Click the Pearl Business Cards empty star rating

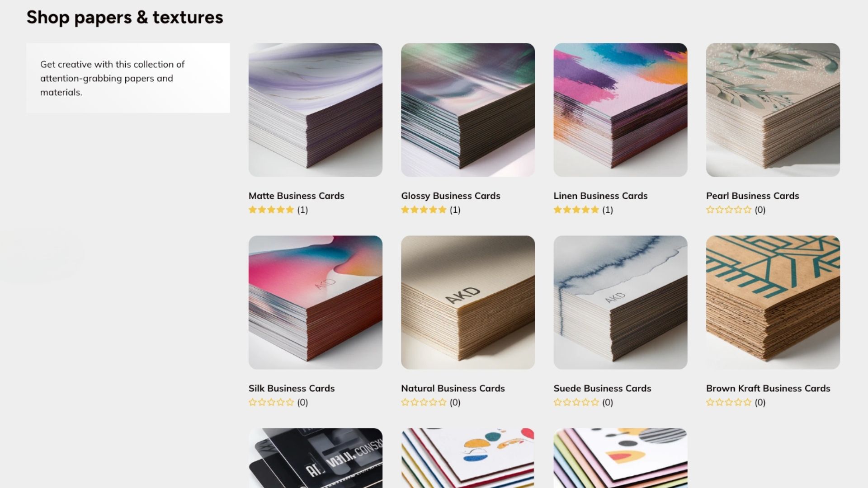[729, 210]
